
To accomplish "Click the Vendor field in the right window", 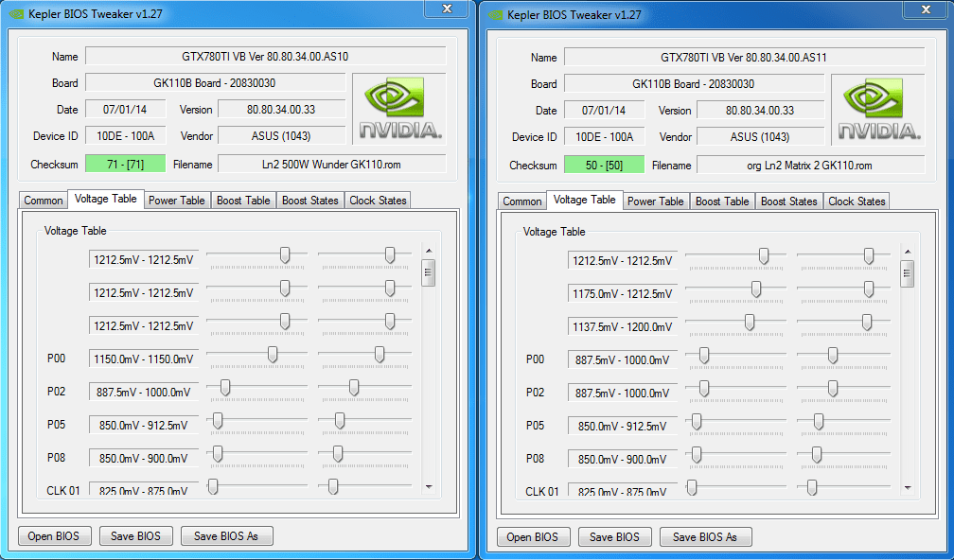I will [760, 137].
